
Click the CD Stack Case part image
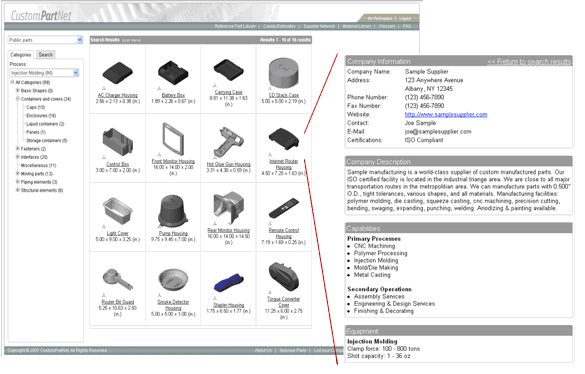(x=284, y=73)
